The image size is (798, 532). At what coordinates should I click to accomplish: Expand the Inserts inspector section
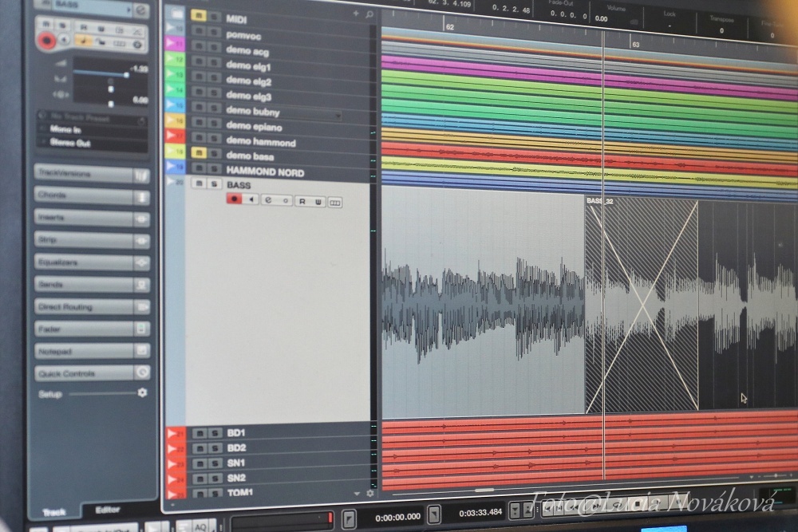92,218
